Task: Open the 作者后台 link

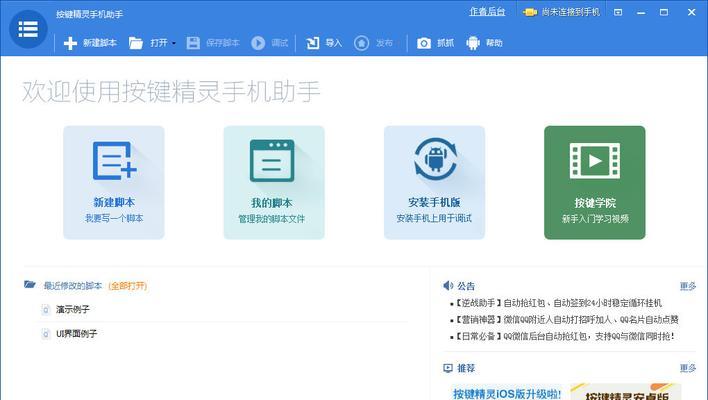Action: click(x=487, y=12)
